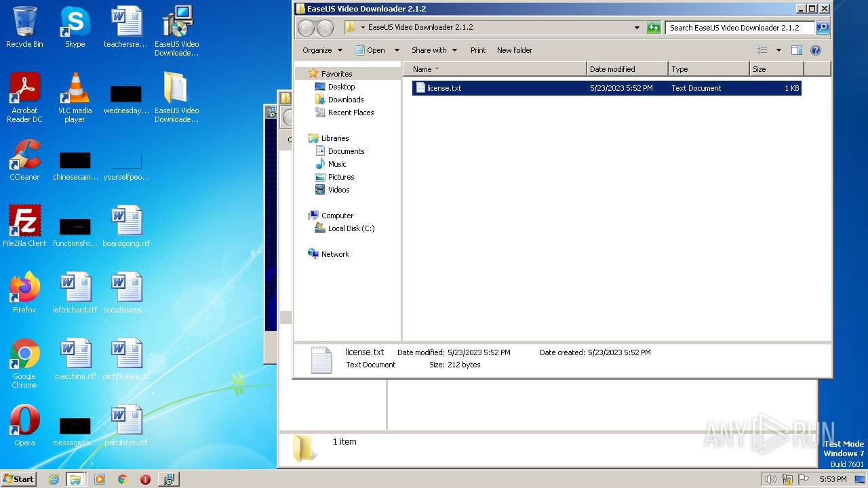Click the Refresh button beside the address bar
868x488 pixels.
pyautogui.click(x=654, y=28)
